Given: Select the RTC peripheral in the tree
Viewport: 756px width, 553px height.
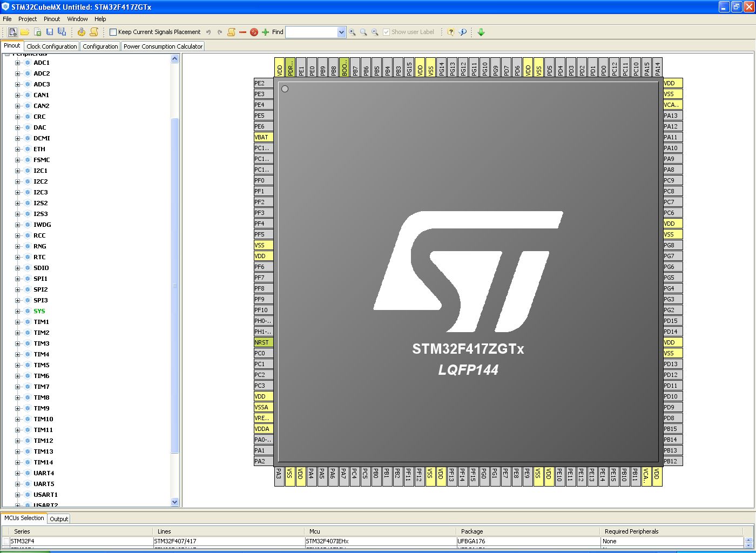Looking at the screenshot, I should [39, 257].
